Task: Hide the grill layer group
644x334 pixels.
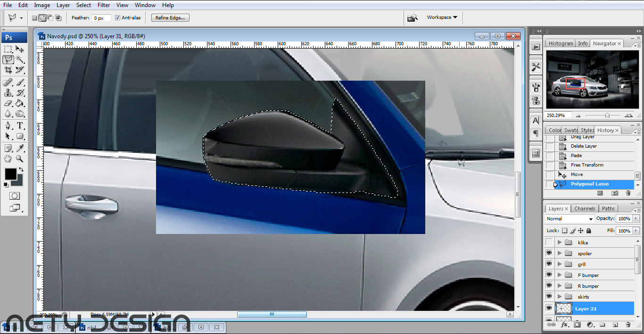Action: 549,264
